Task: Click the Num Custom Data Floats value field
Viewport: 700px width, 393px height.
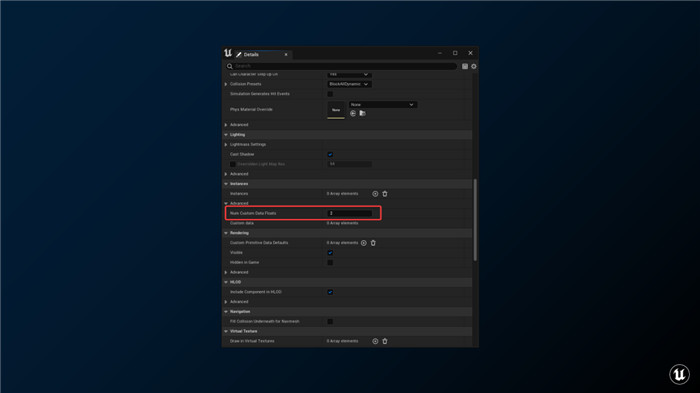Action: pos(349,213)
